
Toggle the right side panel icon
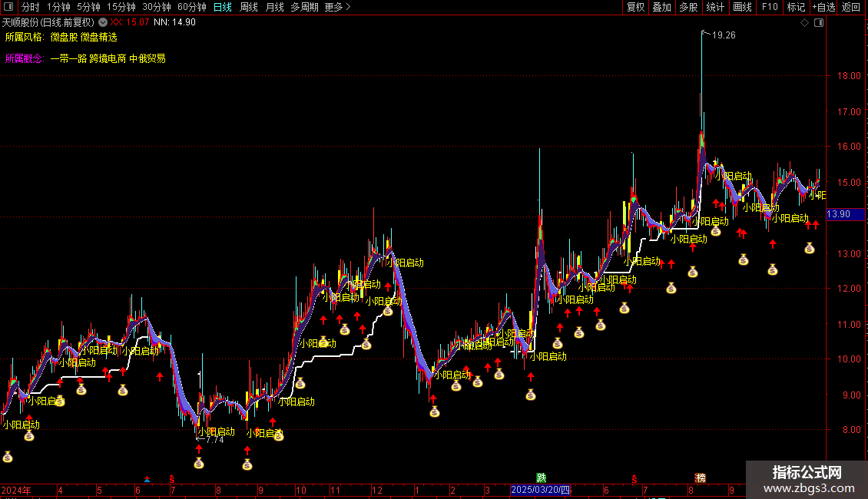click(x=819, y=23)
